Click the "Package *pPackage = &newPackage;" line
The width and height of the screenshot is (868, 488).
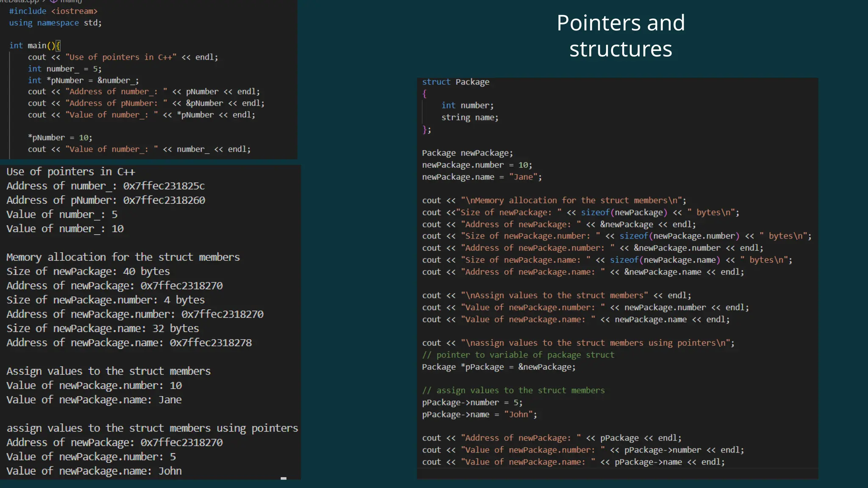[x=499, y=367]
